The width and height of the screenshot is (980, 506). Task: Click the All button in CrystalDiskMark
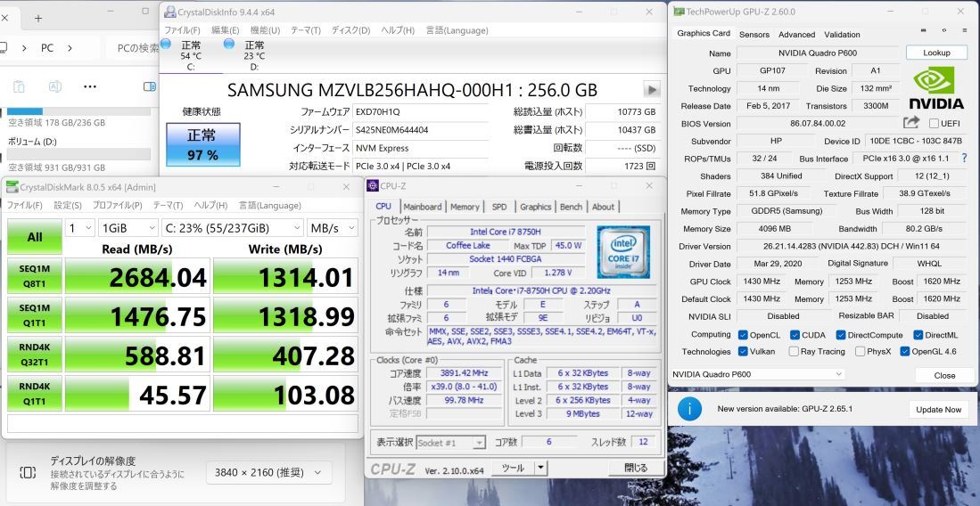35,237
